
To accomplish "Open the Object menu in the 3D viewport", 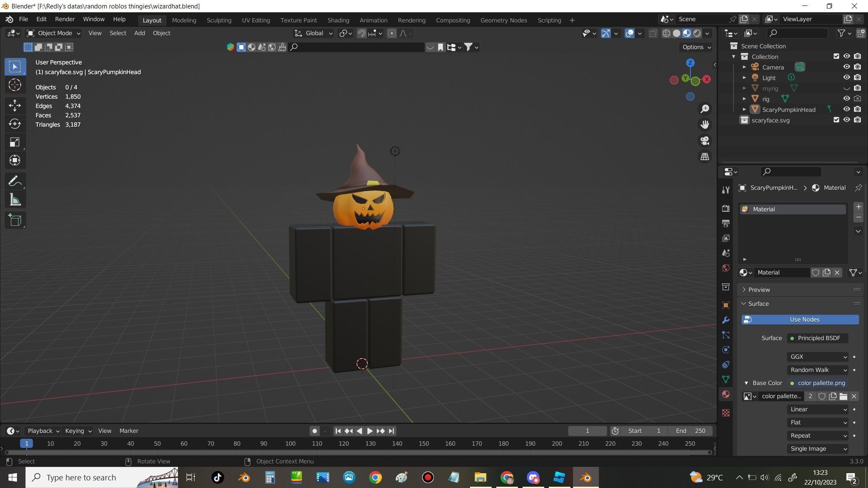I will click(161, 33).
